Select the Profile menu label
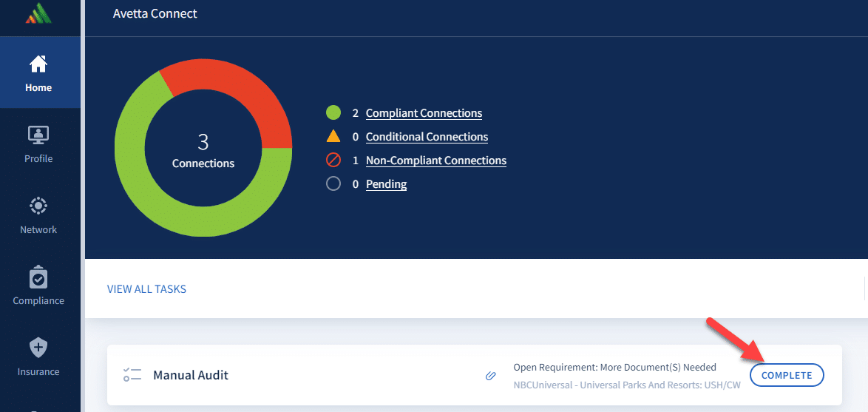The width and height of the screenshot is (868, 412). [38, 158]
